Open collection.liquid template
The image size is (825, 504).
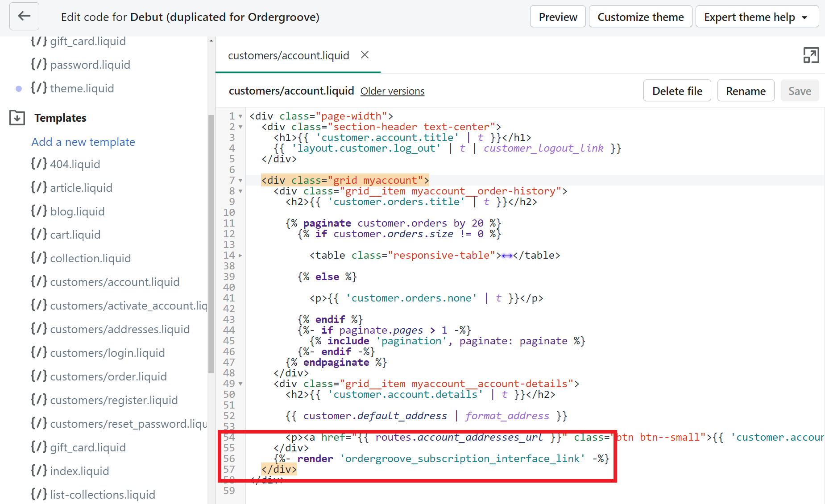pos(91,258)
